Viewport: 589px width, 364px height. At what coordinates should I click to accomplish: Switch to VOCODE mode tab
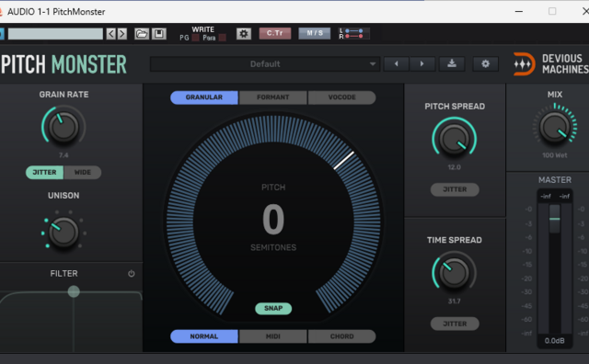tap(341, 97)
